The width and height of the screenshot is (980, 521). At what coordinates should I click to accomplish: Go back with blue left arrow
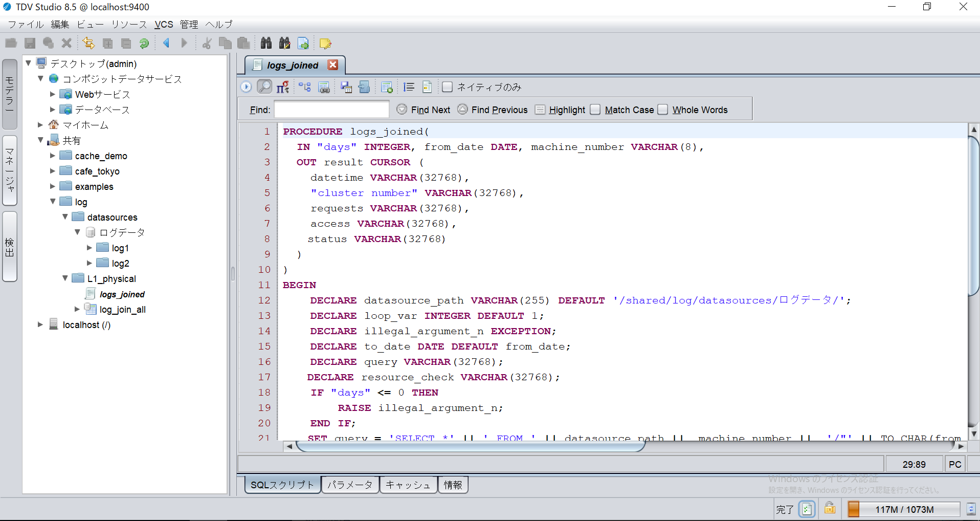[166, 44]
